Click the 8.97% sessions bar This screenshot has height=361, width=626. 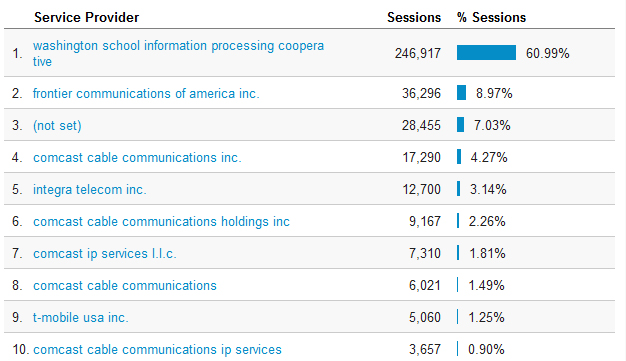[x=462, y=93]
